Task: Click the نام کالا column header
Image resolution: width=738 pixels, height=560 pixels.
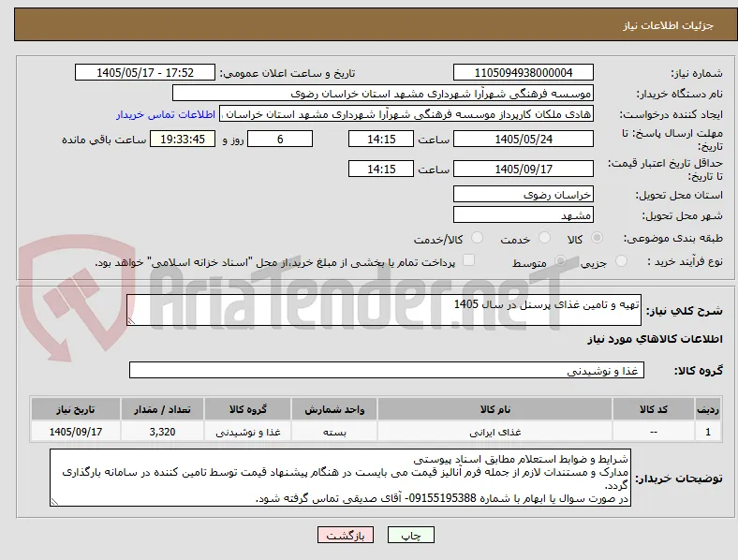Action: tap(494, 409)
